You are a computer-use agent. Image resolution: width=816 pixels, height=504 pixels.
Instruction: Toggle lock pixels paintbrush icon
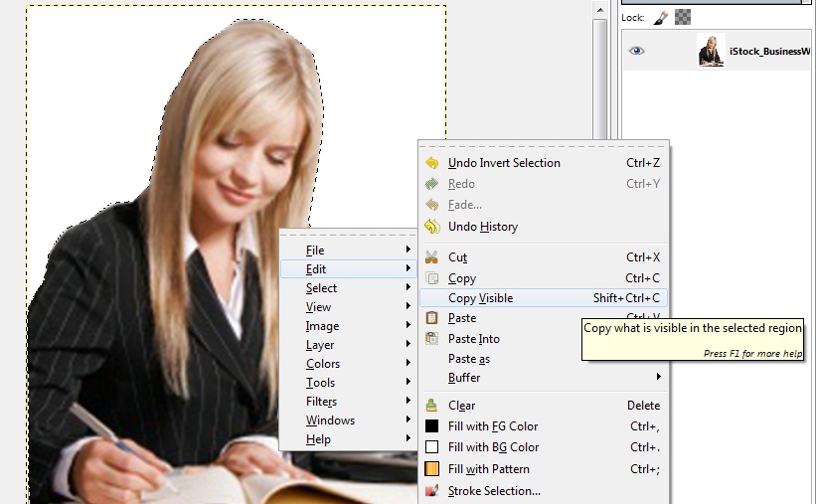click(x=661, y=18)
